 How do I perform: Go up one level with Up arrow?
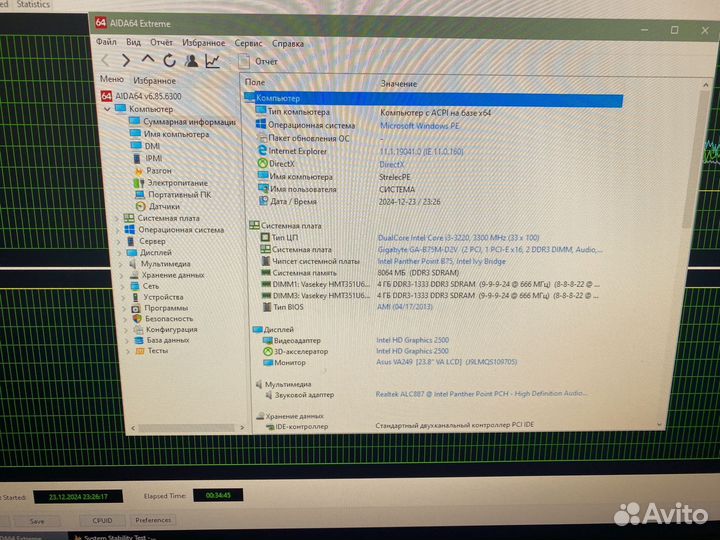pos(147,59)
